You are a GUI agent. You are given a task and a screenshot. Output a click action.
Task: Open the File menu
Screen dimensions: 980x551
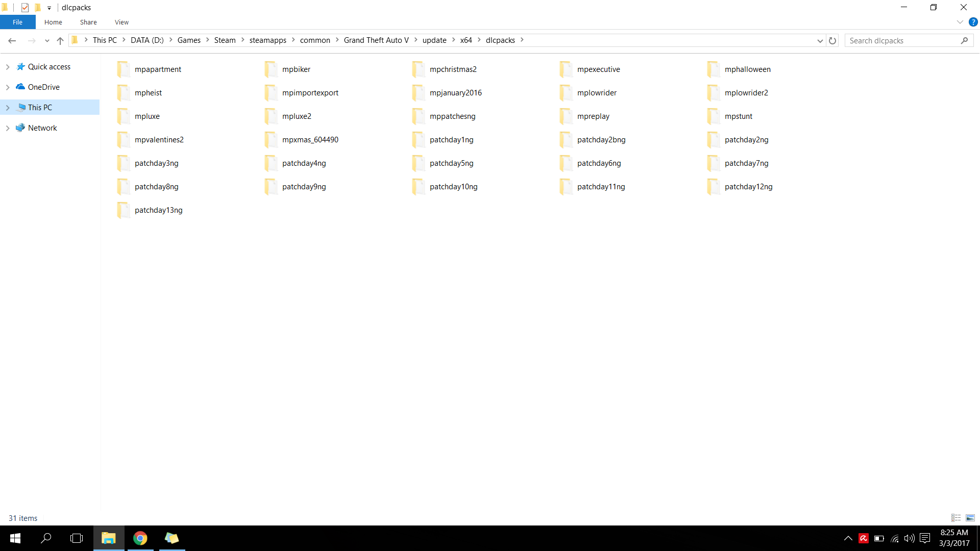click(17, 22)
